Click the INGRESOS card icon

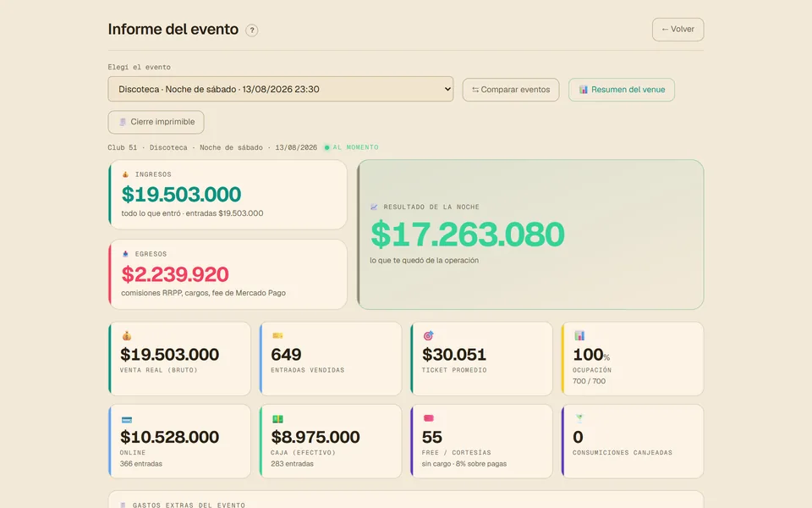pyautogui.click(x=125, y=174)
